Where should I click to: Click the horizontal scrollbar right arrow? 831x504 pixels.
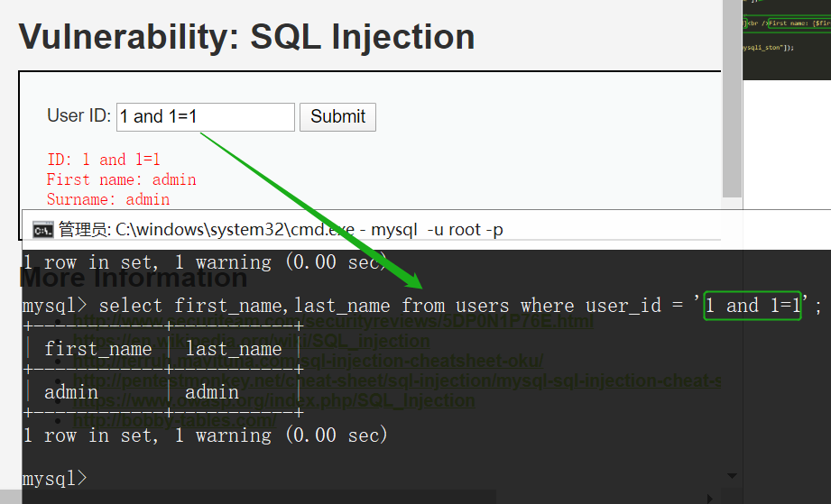pyautogui.click(x=709, y=499)
